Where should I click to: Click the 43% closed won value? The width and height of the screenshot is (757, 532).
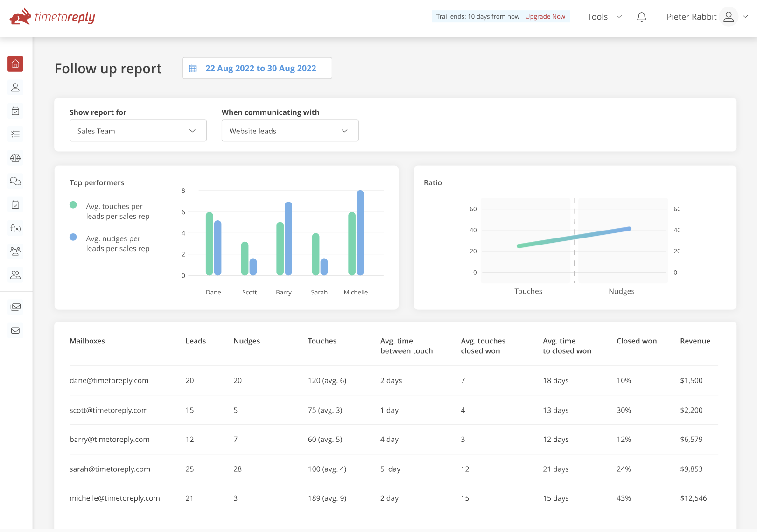point(624,498)
